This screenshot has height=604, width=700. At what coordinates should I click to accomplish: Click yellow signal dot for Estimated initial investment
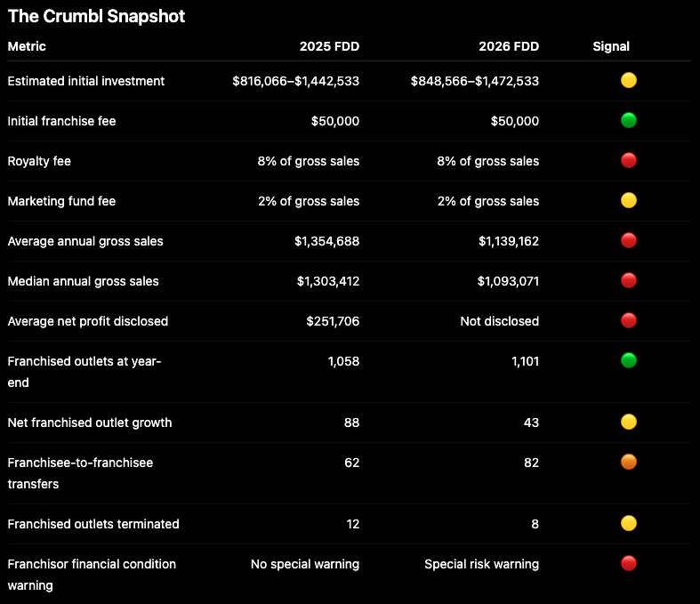pyautogui.click(x=629, y=80)
